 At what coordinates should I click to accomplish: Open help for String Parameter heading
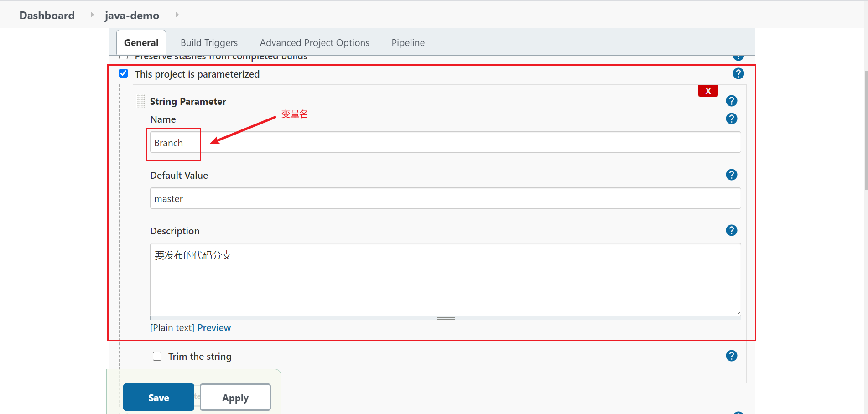[x=731, y=101]
